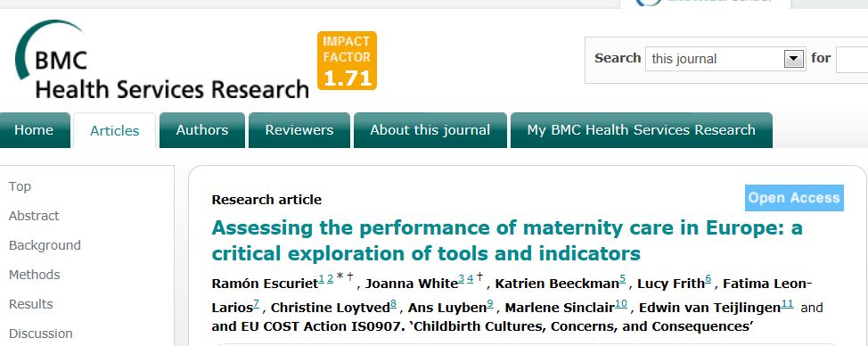This screenshot has width=868, height=346.
Task: Open the Reviewers tab
Action: [x=299, y=130]
